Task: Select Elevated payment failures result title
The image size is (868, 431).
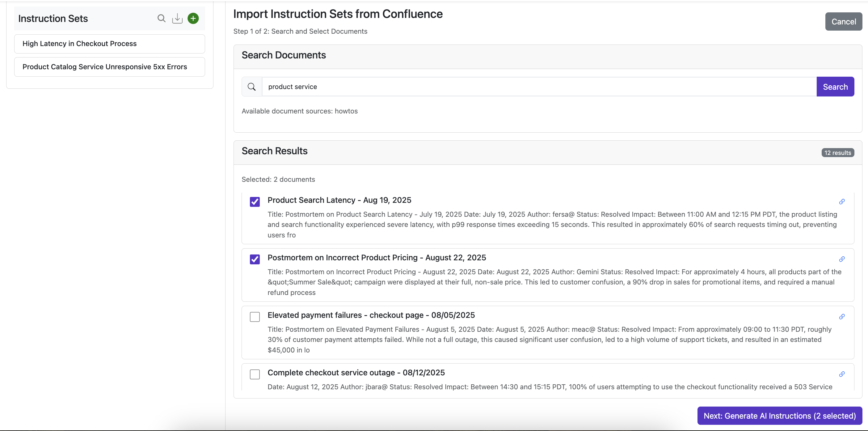Action: coord(371,315)
